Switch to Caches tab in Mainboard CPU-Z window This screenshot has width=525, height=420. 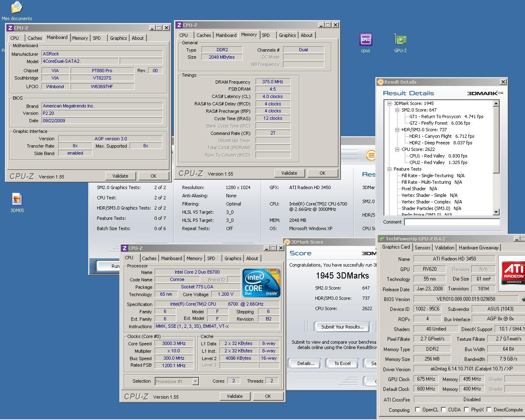point(35,38)
